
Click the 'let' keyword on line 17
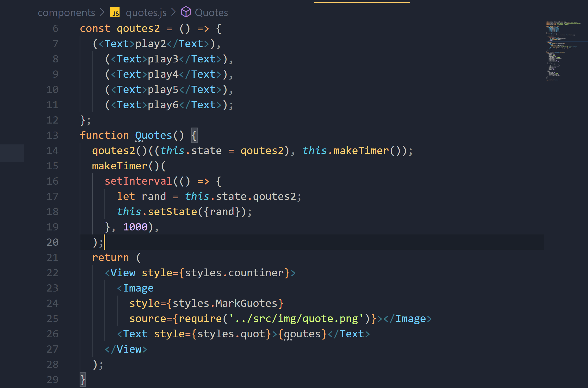coord(126,196)
